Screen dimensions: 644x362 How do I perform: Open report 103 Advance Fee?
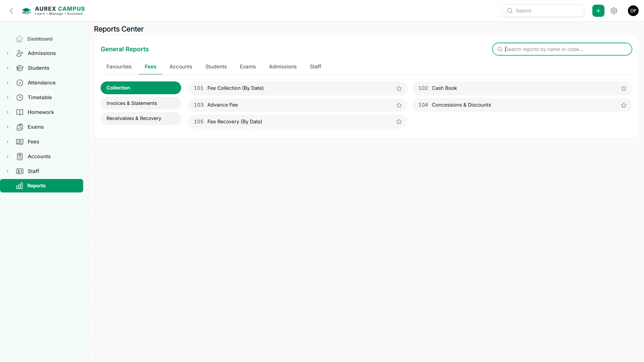click(298, 105)
